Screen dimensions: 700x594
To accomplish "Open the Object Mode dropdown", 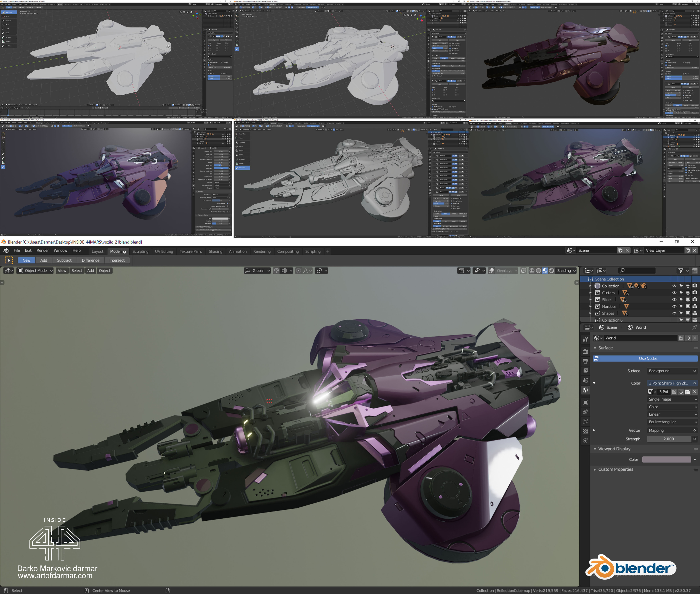I will pyautogui.click(x=35, y=271).
